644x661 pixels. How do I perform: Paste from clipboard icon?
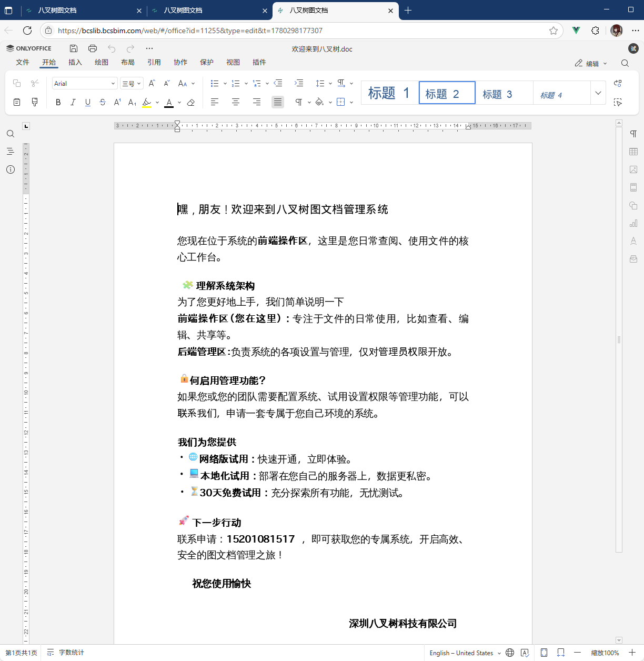click(x=17, y=102)
